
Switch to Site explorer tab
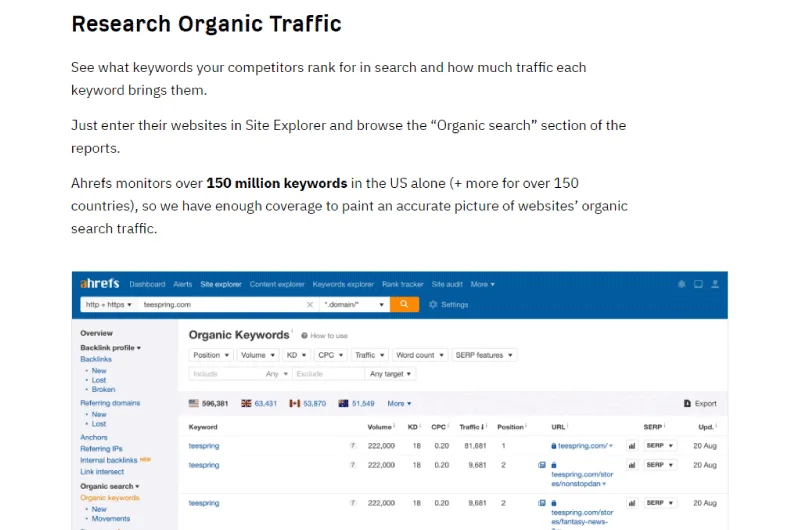[x=220, y=284]
